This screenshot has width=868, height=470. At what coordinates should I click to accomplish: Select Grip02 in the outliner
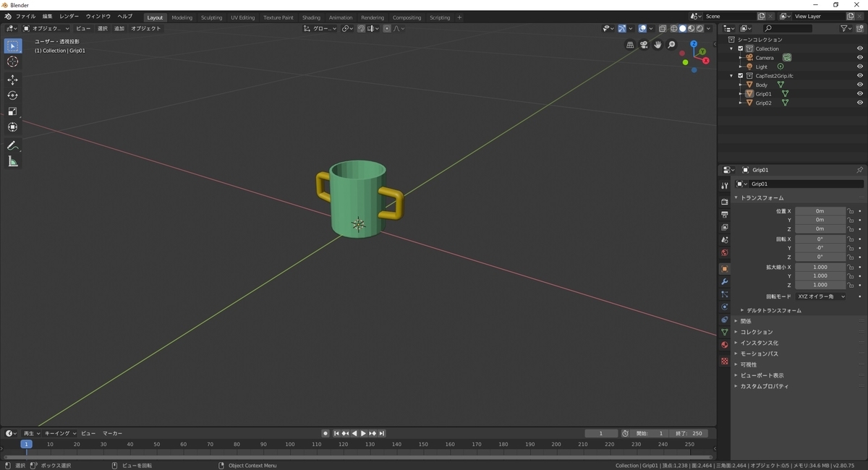pyautogui.click(x=763, y=103)
